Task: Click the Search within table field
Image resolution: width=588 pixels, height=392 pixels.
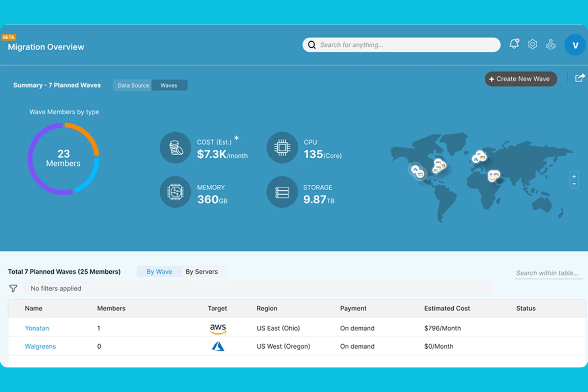Action: click(547, 273)
